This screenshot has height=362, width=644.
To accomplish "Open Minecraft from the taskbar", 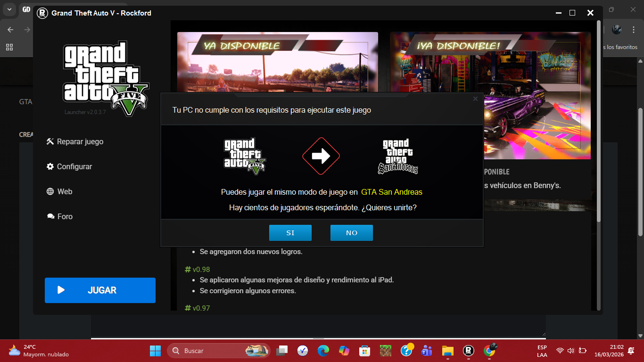I will [x=386, y=351].
